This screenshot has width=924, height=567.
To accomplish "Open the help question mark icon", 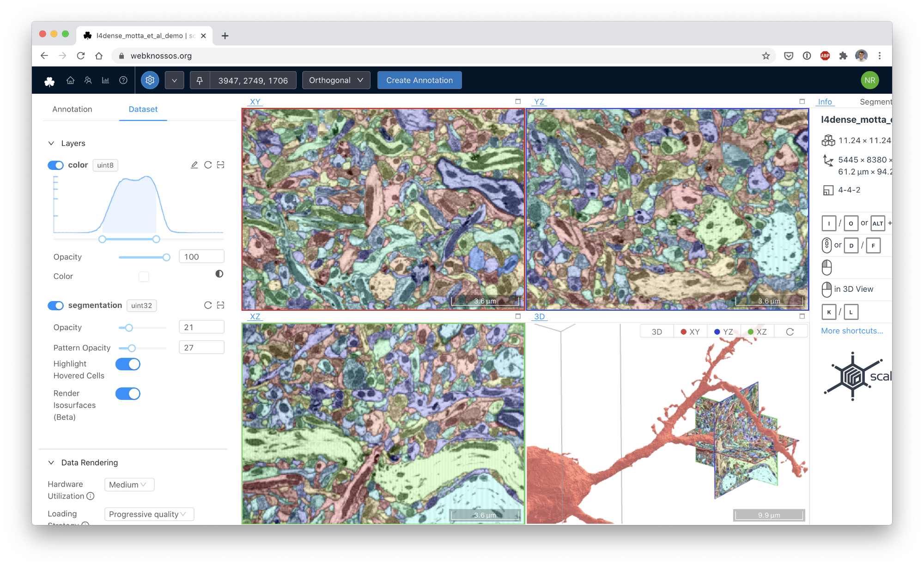I will click(x=123, y=80).
